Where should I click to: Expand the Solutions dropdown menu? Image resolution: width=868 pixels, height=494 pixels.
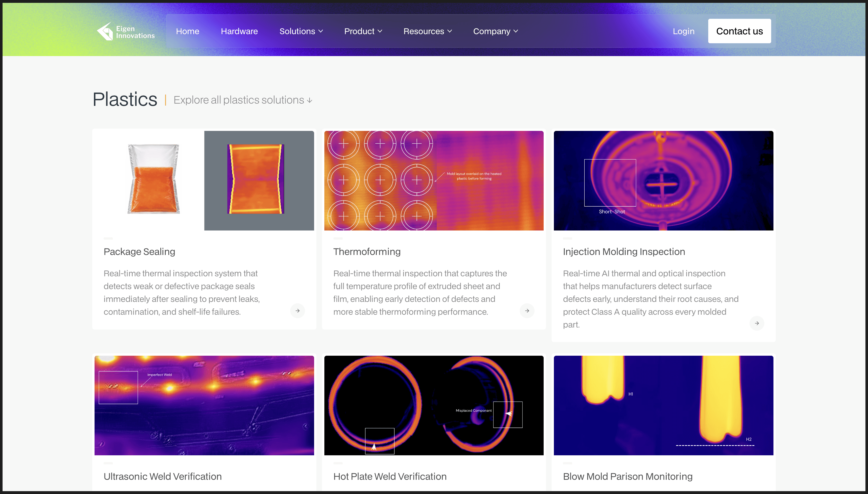pyautogui.click(x=301, y=31)
